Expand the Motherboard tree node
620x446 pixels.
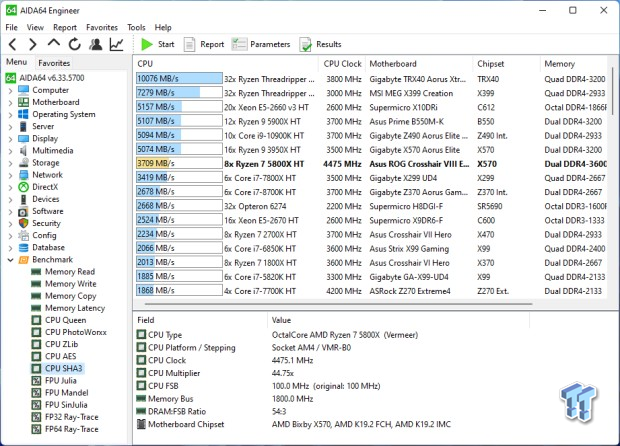pos(10,102)
